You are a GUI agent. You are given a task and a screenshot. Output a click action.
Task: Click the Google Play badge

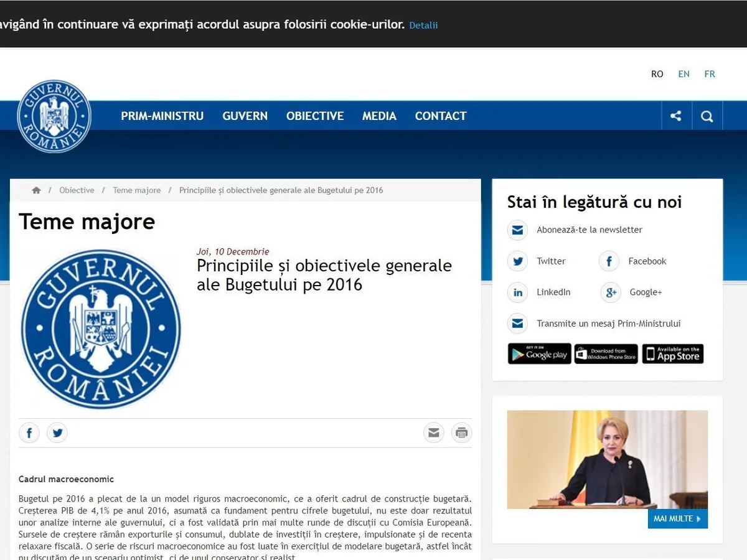tap(539, 354)
